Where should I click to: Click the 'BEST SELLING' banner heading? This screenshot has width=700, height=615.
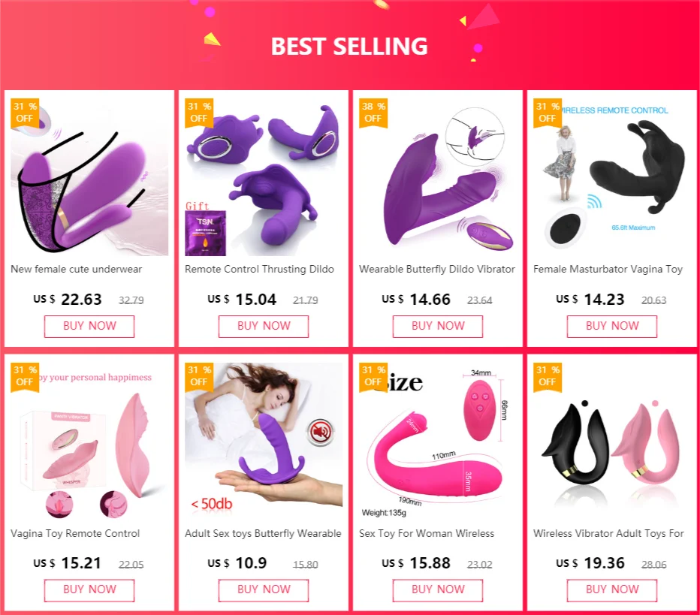pos(349,47)
